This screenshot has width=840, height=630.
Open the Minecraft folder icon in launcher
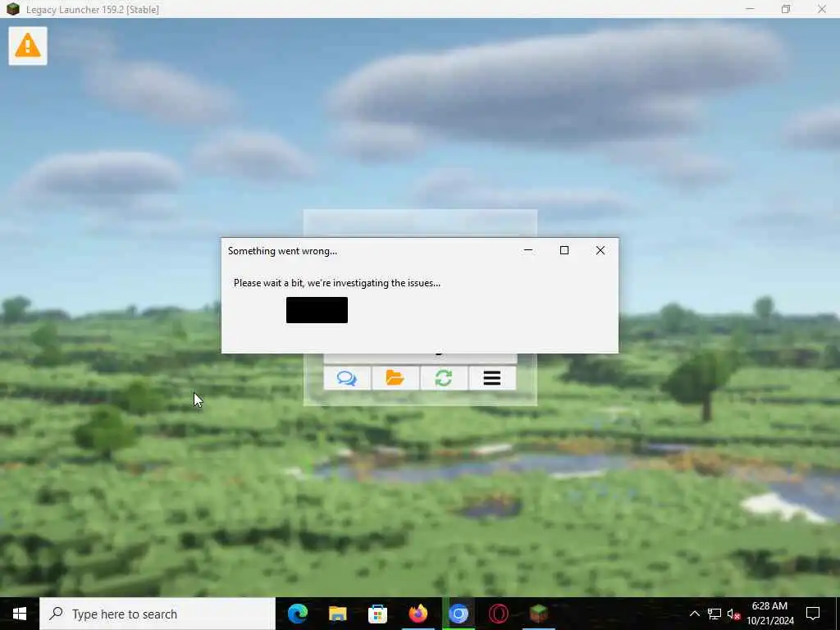[x=395, y=378]
